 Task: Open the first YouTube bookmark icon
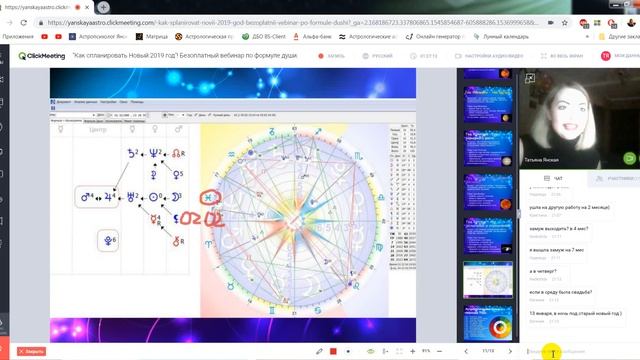[x=44, y=37]
